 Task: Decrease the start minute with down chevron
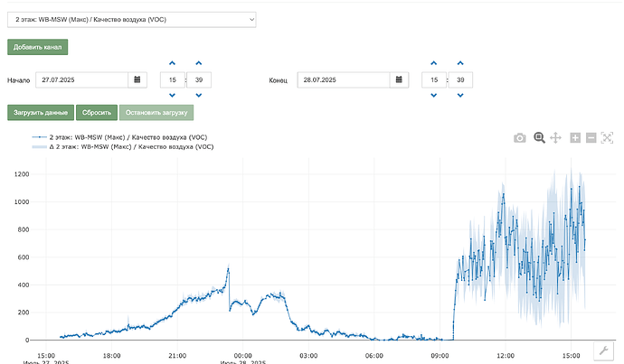point(199,96)
